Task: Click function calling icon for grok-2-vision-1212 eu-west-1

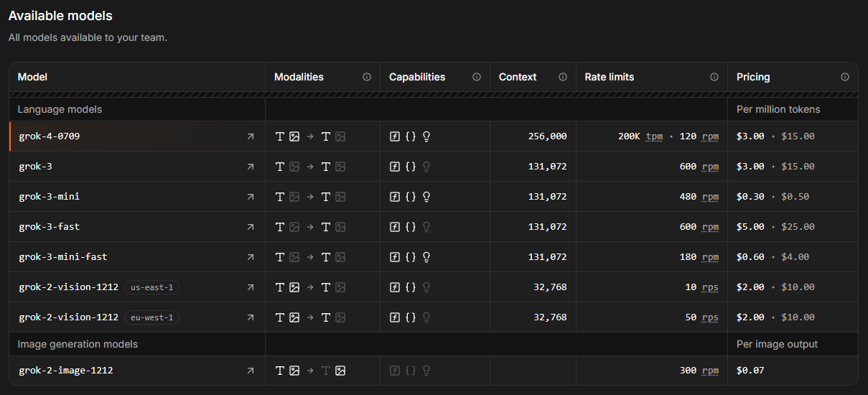Action: pos(395,317)
